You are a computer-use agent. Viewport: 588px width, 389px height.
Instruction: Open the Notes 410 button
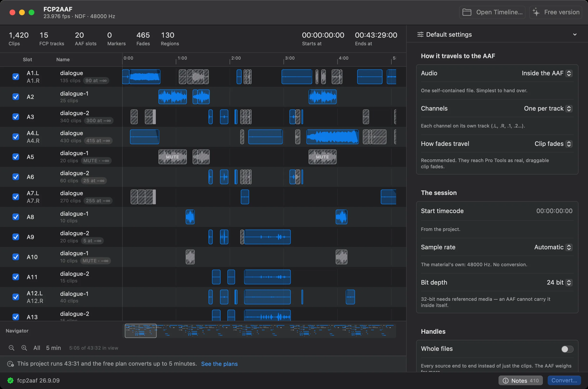[x=520, y=381]
